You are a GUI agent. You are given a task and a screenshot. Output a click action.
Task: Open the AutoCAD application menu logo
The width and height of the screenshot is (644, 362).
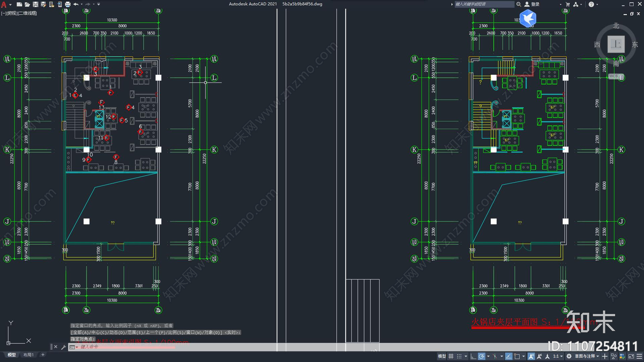coord(4,4)
